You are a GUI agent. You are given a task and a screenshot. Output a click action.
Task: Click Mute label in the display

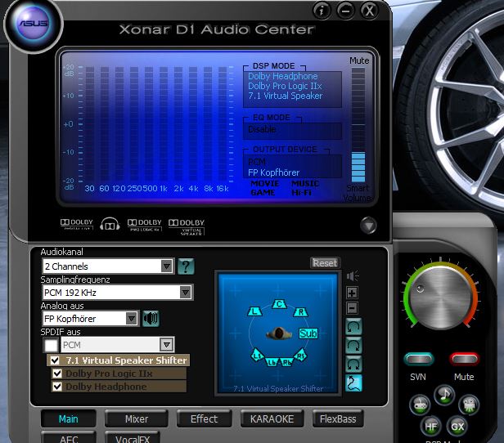tap(359, 60)
